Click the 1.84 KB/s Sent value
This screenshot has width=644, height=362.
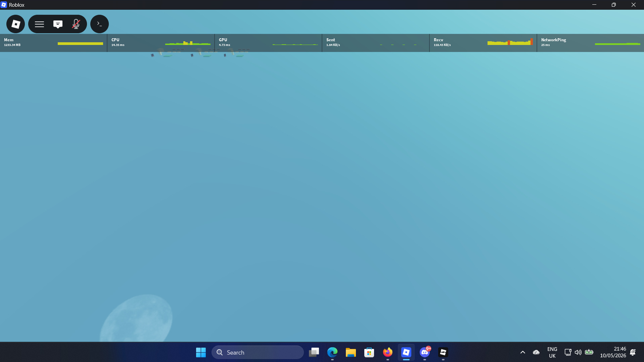coord(333,45)
